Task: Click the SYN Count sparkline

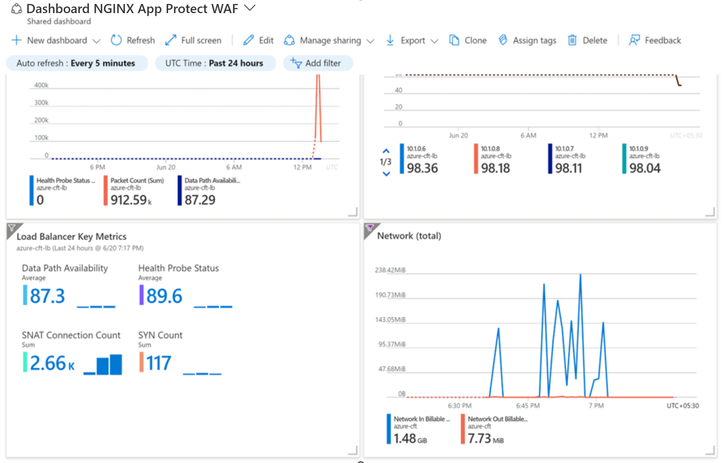Action: 202,373
